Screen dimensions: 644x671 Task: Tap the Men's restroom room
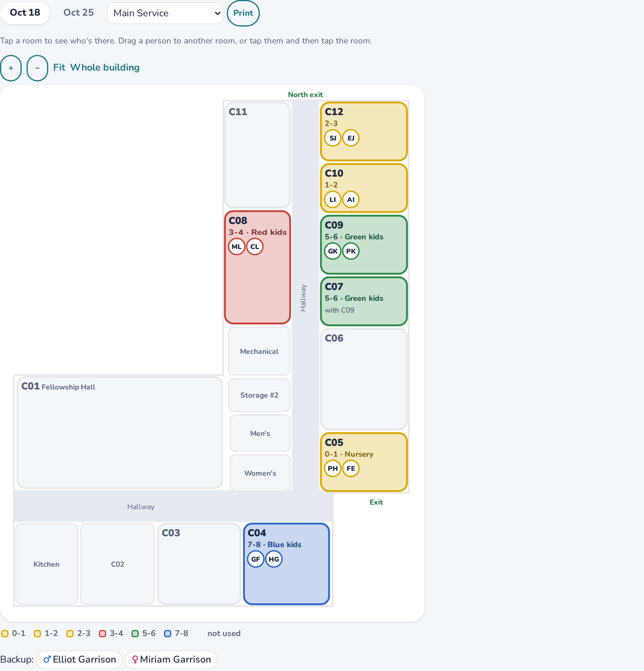pos(260,433)
